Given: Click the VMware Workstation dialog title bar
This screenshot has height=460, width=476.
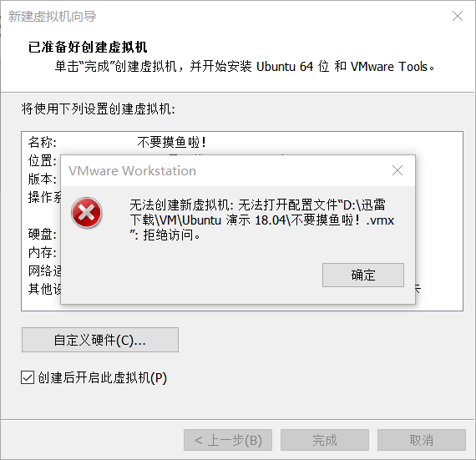Looking at the screenshot, I should tap(225, 171).
